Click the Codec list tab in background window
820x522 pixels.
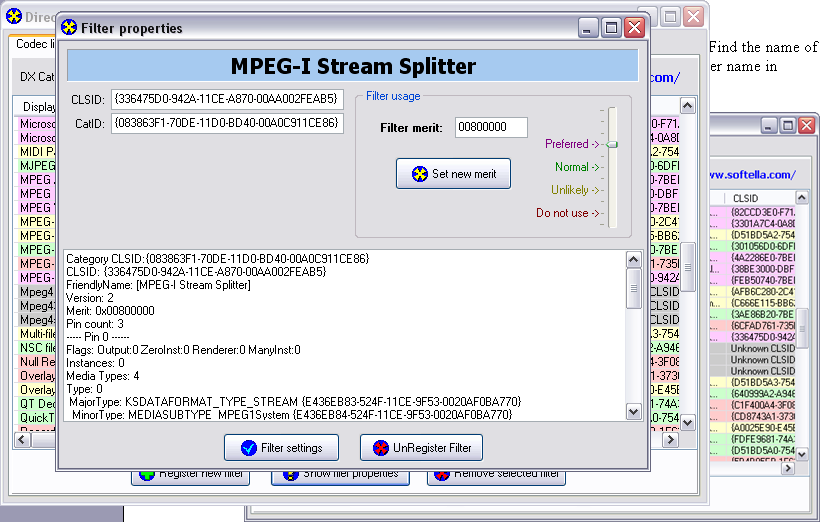pos(35,44)
